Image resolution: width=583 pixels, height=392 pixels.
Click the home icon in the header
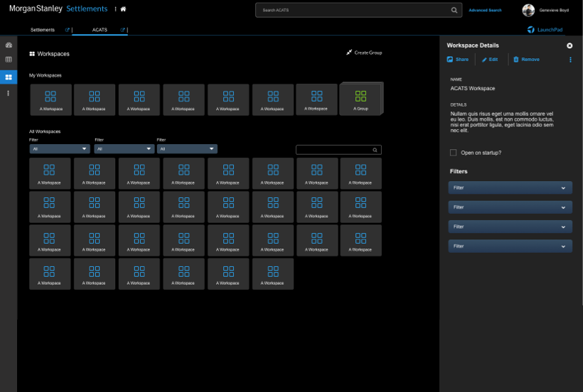(123, 9)
